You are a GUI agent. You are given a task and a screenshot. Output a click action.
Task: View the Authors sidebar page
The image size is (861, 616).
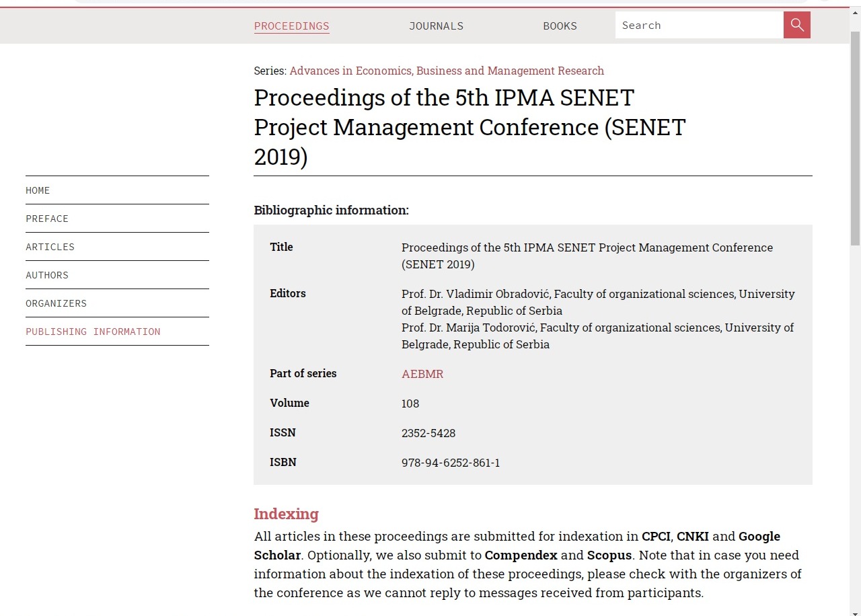(x=47, y=275)
